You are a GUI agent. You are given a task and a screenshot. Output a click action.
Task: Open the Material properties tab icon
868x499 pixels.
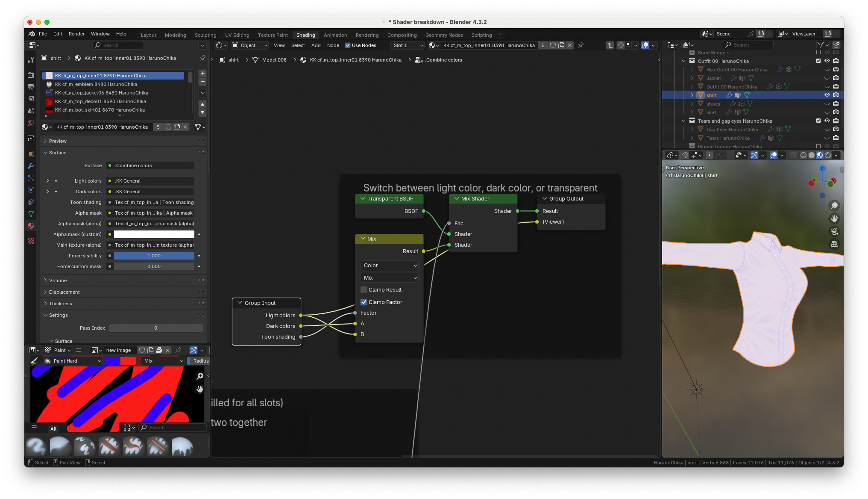pyautogui.click(x=31, y=226)
